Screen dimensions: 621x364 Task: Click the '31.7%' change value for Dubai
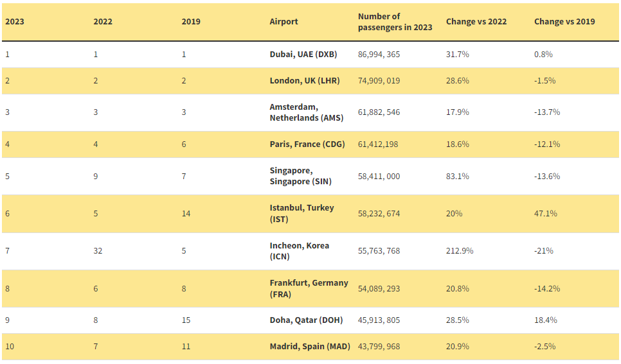pos(458,54)
